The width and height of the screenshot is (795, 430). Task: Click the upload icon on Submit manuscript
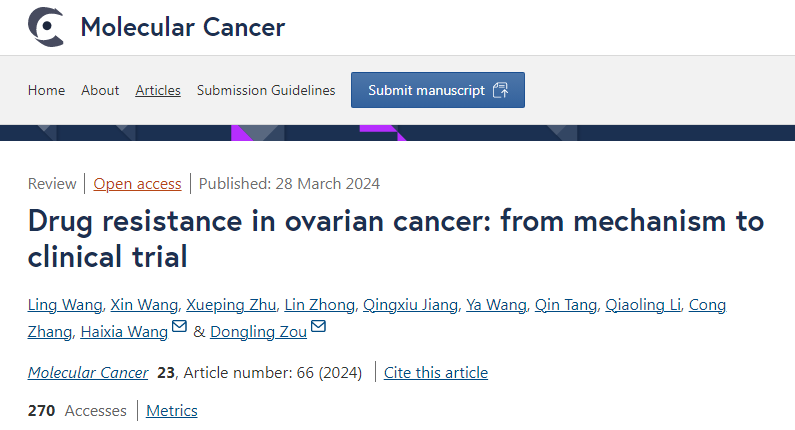pos(500,90)
